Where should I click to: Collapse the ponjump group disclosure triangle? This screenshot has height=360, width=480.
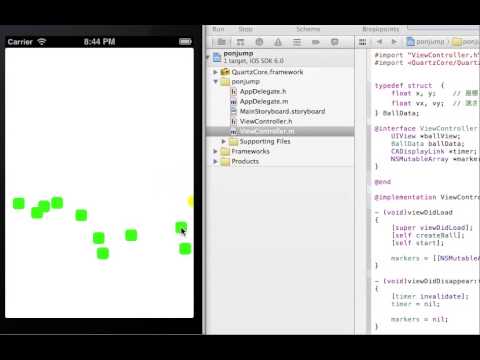pos(215,82)
